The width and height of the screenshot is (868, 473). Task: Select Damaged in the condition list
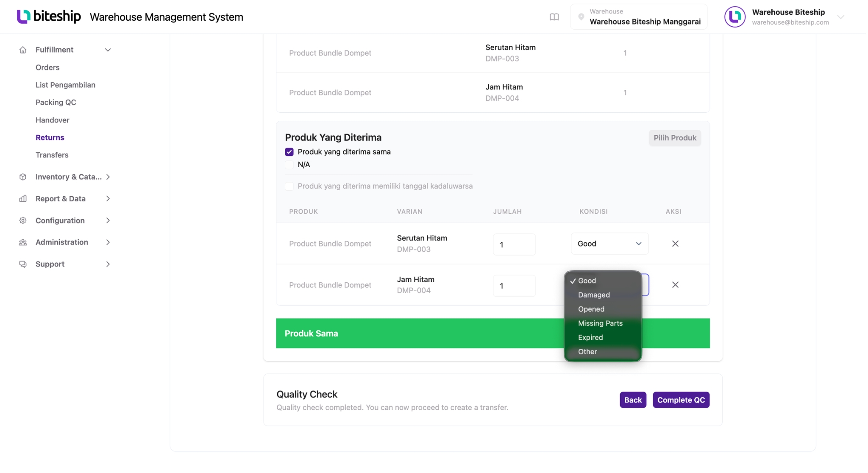click(x=603, y=295)
